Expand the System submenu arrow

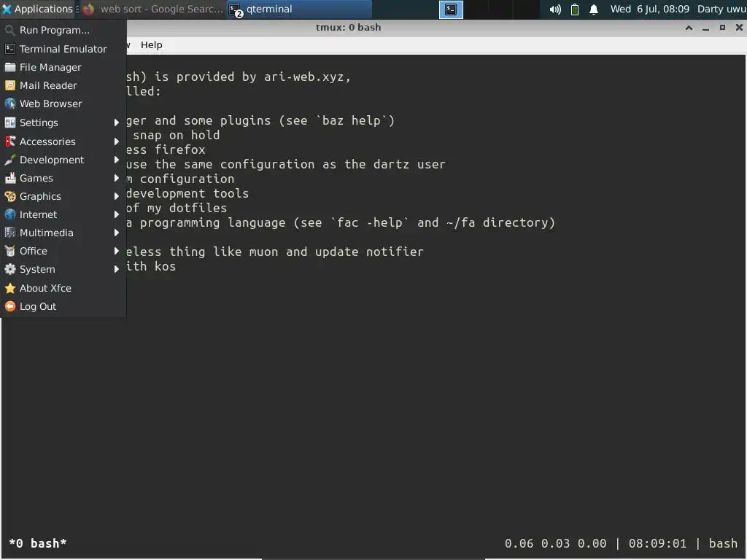tap(116, 270)
